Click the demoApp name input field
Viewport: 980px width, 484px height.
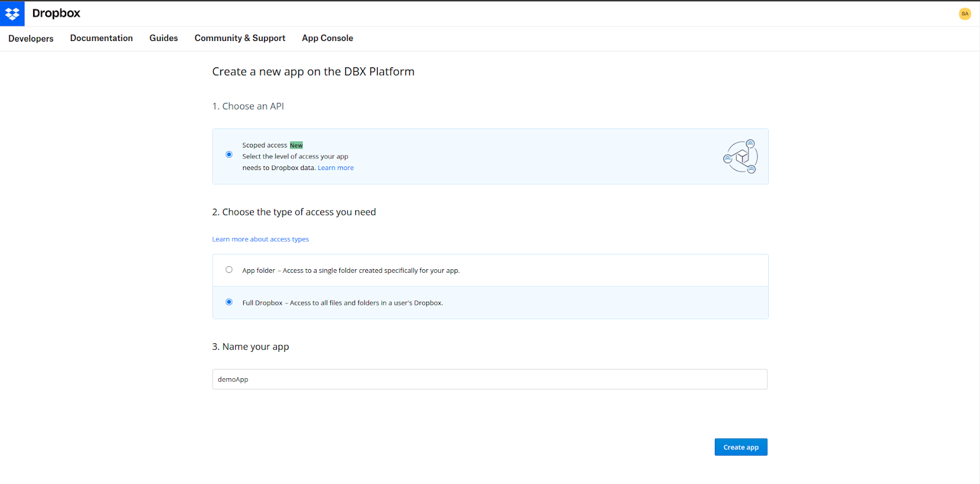489,379
